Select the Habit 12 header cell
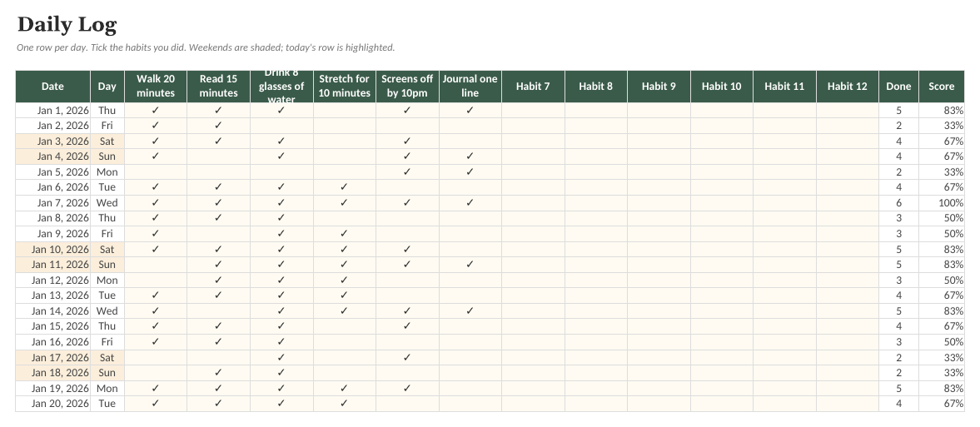Image resolution: width=980 pixels, height=427 pixels. 847,87
